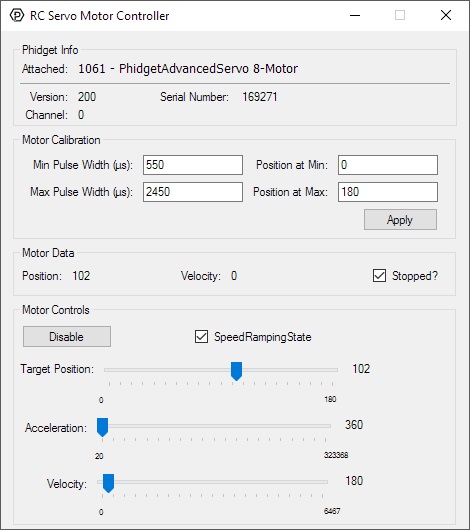
Task: Focus the Position at Min field
Action: pos(388,165)
